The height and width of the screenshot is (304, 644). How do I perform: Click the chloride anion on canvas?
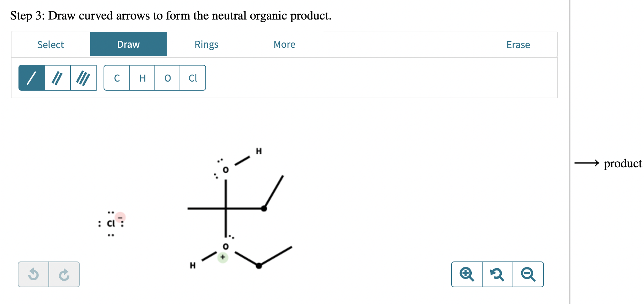(x=111, y=223)
